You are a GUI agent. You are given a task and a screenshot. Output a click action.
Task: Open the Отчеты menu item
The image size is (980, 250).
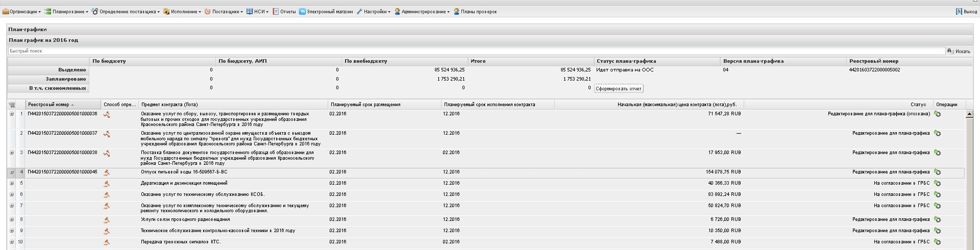[284, 11]
